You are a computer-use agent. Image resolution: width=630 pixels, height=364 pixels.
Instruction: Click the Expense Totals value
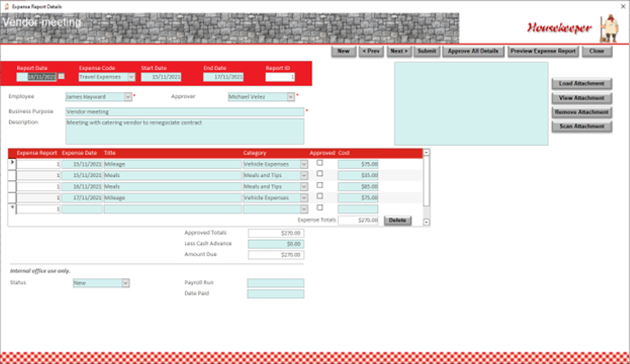[358, 220]
